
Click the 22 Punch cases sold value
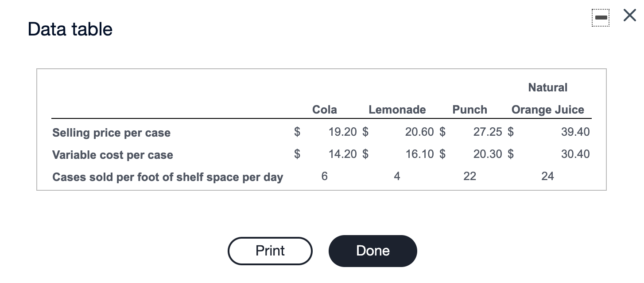(x=469, y=176)
